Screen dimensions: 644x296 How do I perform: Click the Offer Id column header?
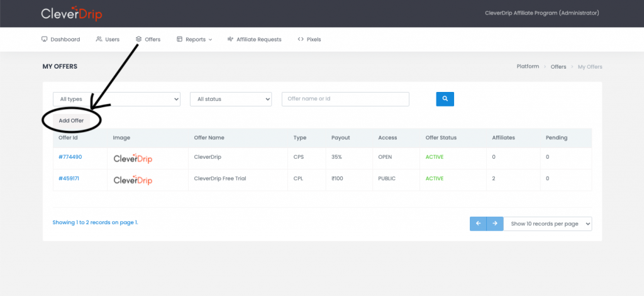point(68,138)
